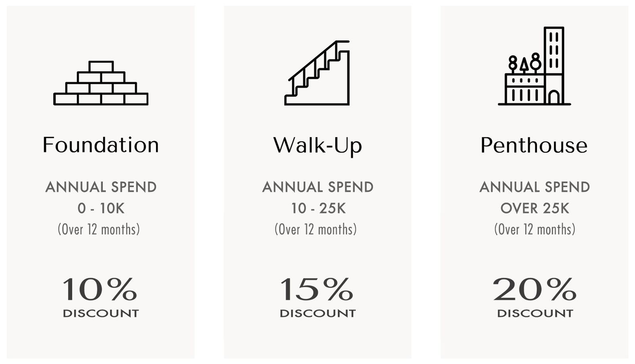Click Over 12 months note under Penthouse
Screen dimensions: 635x364
pyautogui.click(x=535, y=230)
